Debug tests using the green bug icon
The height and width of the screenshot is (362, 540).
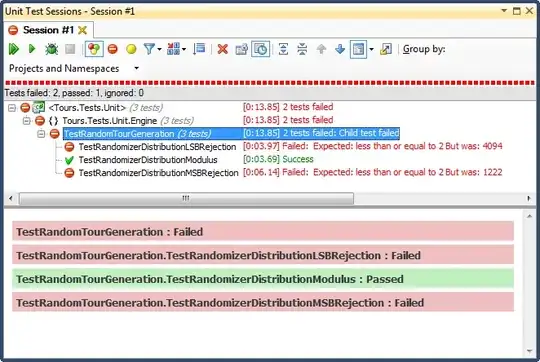(x=51, y=49)
